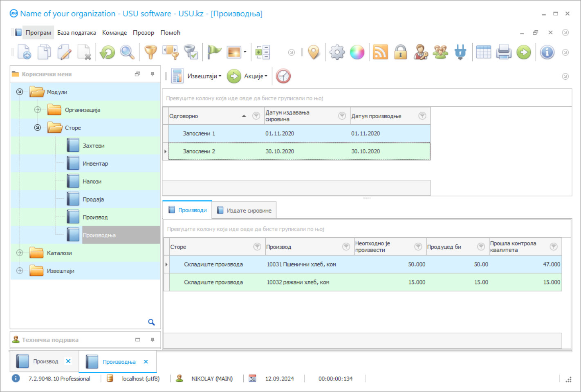The height and width of the screenshot is (392, 581).
Task: Click the padlock lock icon
Action: click(400, 52)
